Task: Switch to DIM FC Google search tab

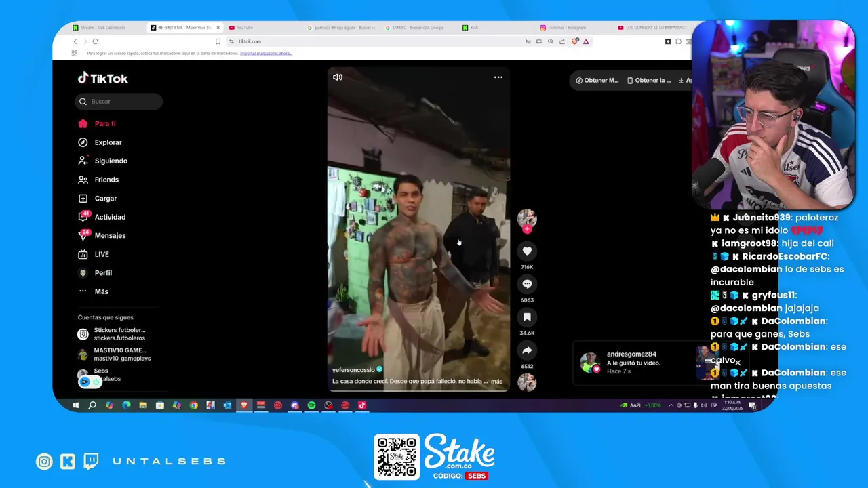Action: pyautogui.click(x=418, y=28)
